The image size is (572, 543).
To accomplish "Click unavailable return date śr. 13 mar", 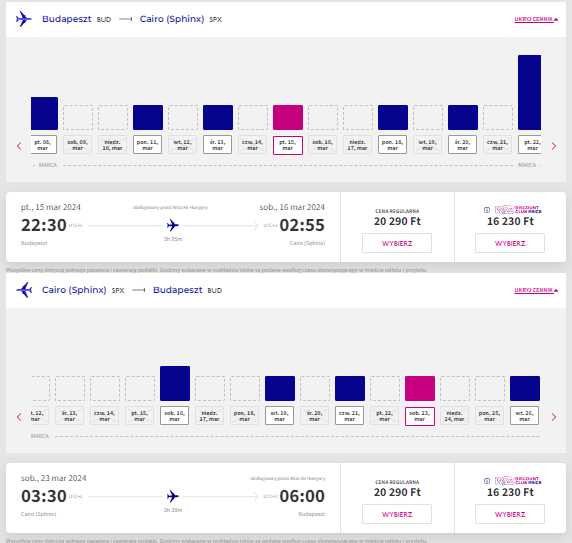I will 69,416.
